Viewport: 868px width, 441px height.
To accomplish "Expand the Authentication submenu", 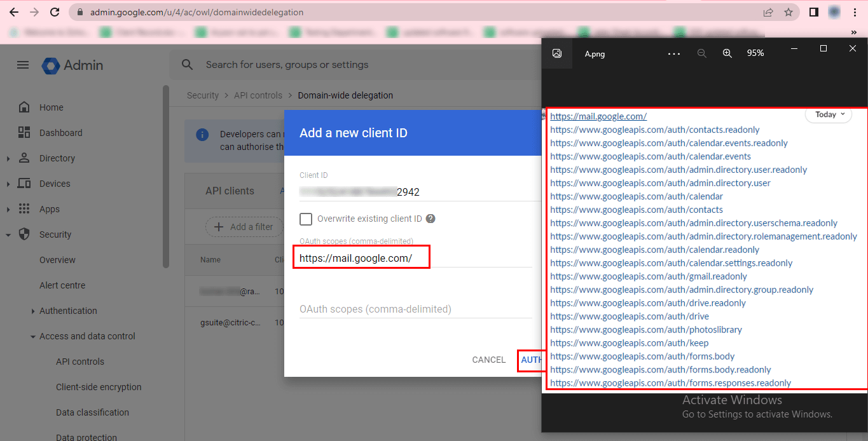I will 33,311.
